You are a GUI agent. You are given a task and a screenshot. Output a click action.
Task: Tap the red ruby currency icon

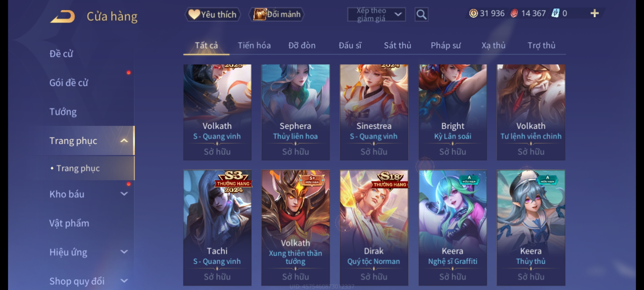coord(514,13)
